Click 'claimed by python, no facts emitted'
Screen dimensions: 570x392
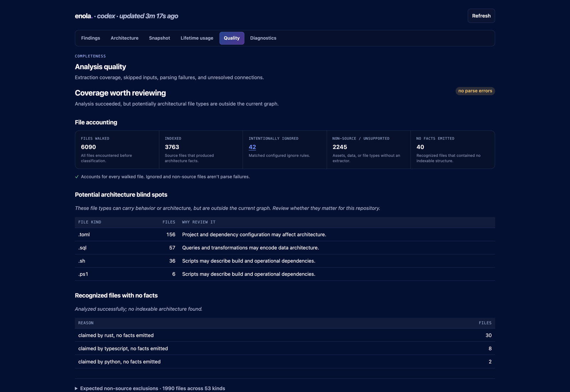119,362
